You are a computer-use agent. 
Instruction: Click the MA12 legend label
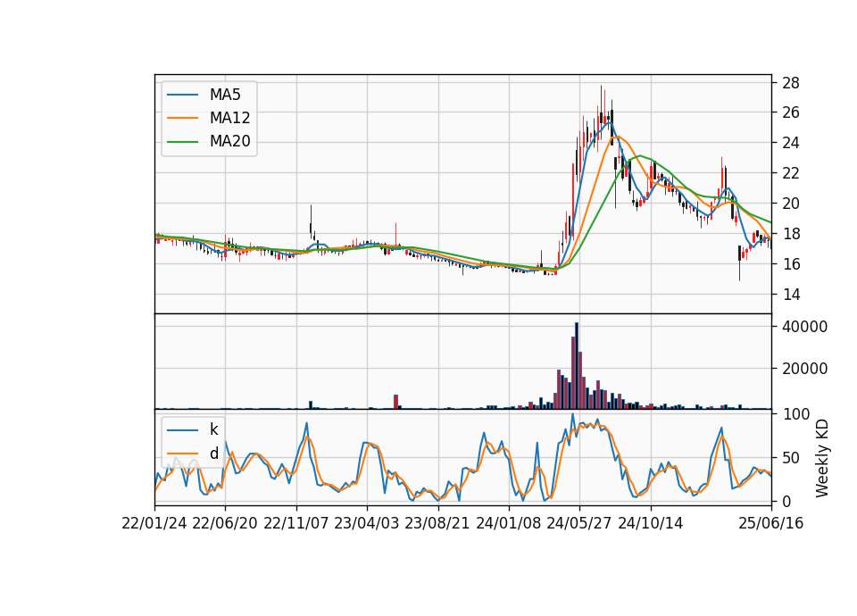click(x=229, y=118)
